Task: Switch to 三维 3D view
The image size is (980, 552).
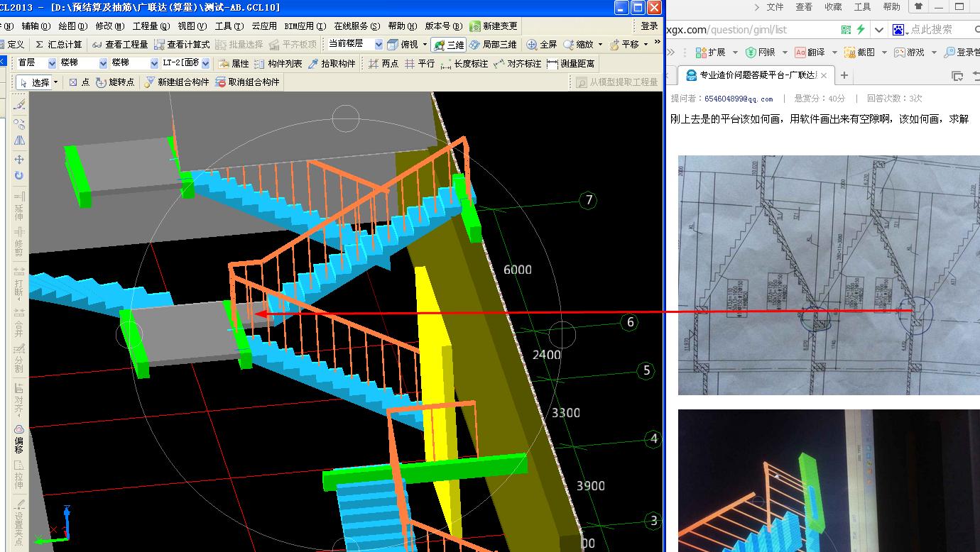Action: click(x=448, y=44)
